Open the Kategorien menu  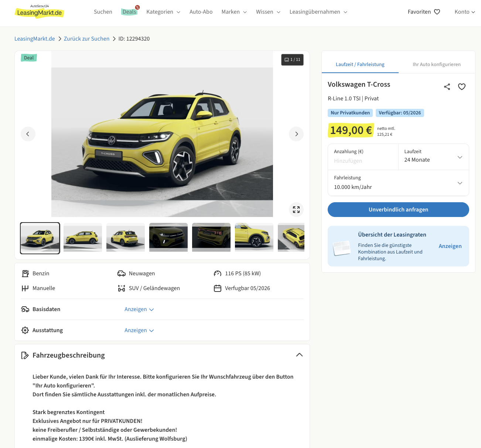(x=163, y=12)
